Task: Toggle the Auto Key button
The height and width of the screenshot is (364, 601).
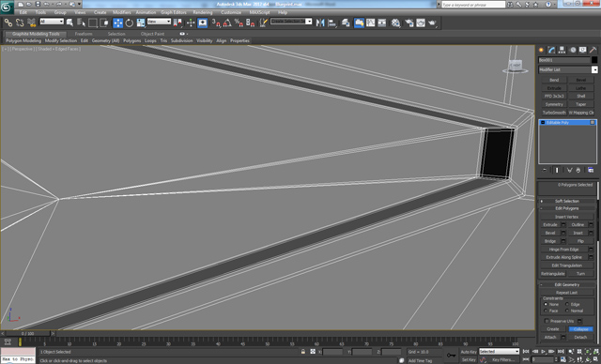Action: click(469, 352)
